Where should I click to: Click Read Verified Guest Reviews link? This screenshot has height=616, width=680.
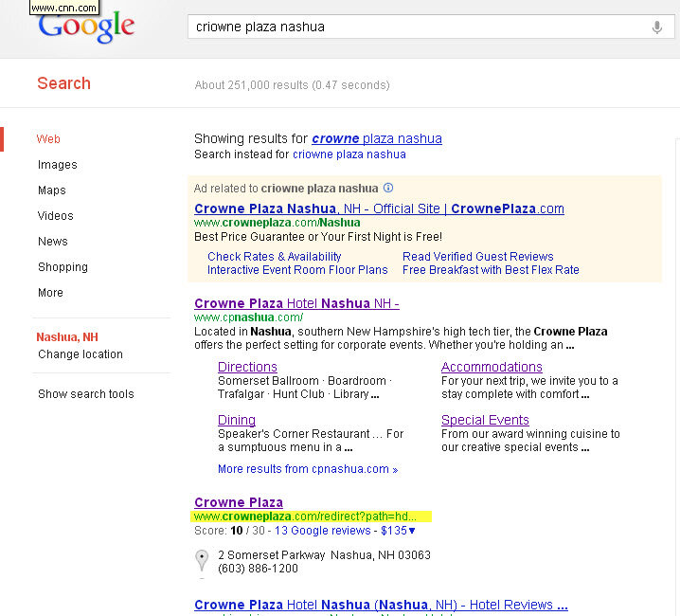(x=478, y=257)
